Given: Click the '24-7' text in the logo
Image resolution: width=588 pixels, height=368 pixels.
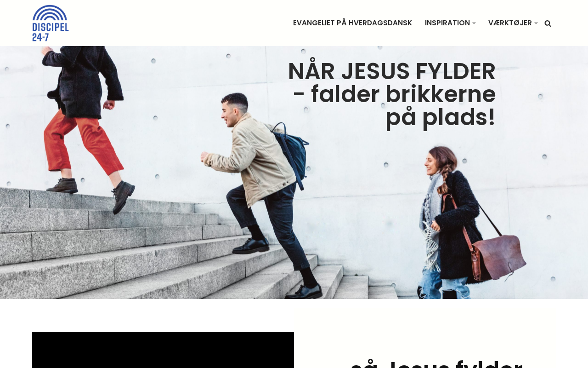Looking at the screenshot, I should tap(40, 37).
